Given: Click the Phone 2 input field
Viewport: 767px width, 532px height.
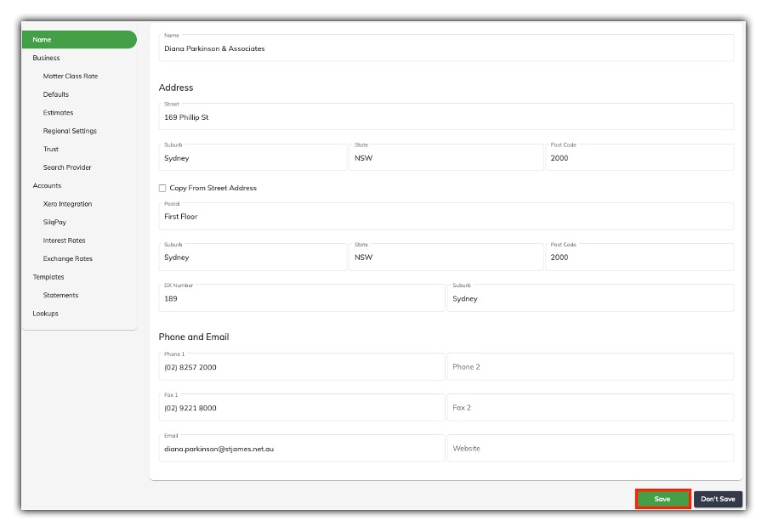Looking at the screenshot, I should pos(590,366).
